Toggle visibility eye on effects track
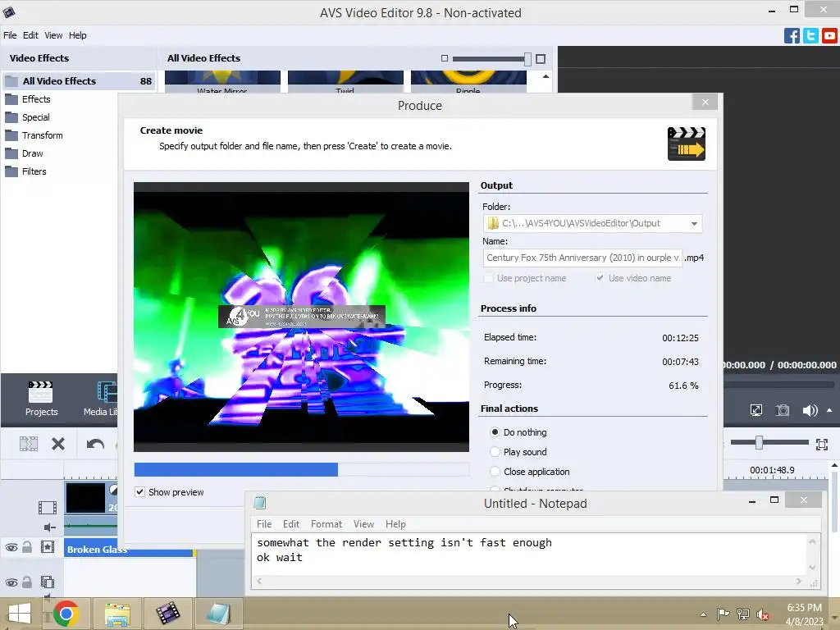The height and width of the screenshot is (630, 840). tap(11, 547)
